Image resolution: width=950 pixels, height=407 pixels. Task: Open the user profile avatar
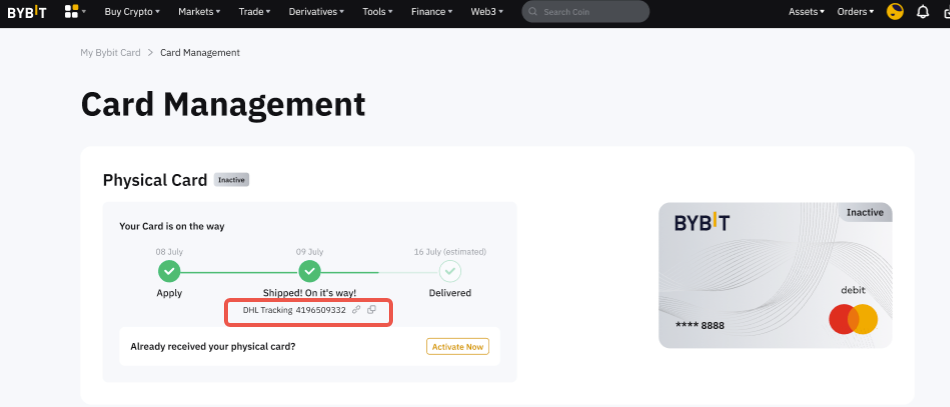[895, 12]
